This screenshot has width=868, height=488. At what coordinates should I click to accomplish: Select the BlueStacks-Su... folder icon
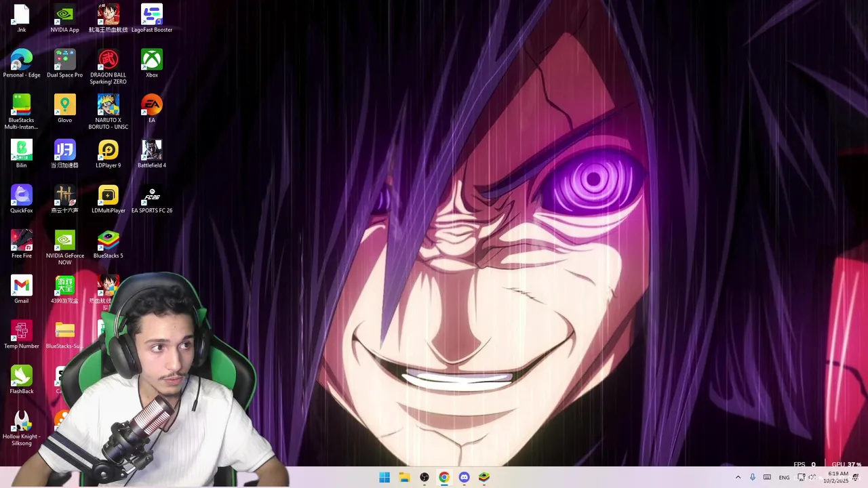pyautogui.click(x=64, y=335)
